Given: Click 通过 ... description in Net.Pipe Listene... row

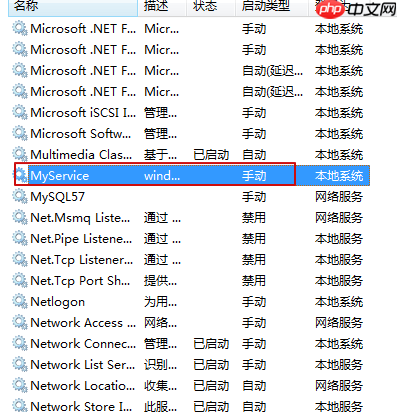Looking at the screenshot, I should tap(162, 239).
